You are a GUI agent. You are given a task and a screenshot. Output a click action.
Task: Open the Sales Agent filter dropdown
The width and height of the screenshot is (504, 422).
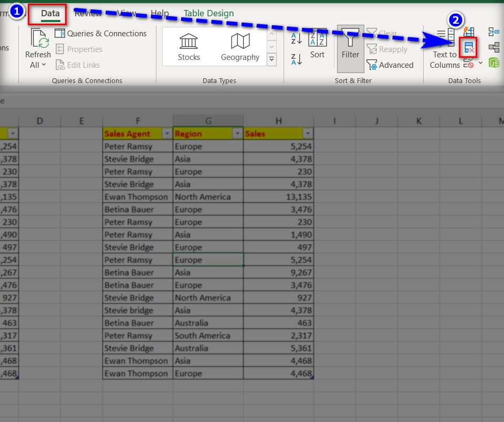[x=167, y=133]
